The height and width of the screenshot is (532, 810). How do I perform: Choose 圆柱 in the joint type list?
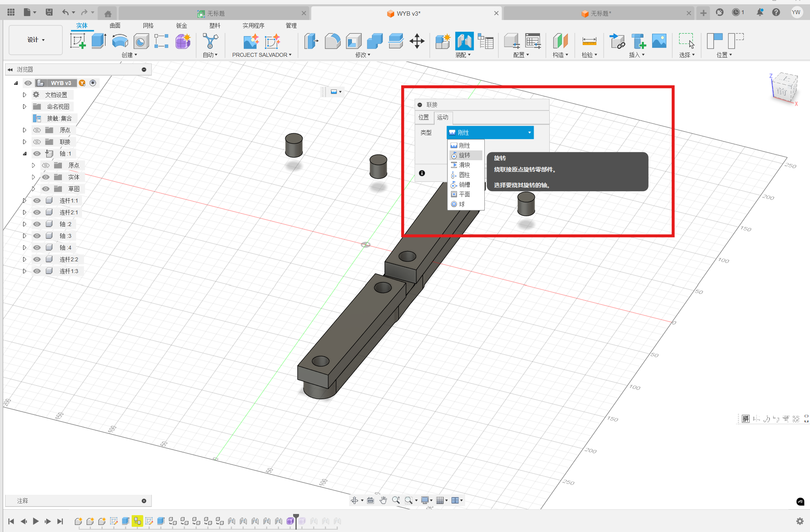(466, 175)
